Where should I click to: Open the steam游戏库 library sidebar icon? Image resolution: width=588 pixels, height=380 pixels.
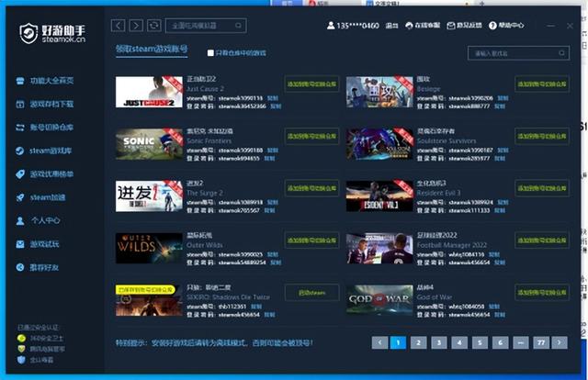click(20, 151)
